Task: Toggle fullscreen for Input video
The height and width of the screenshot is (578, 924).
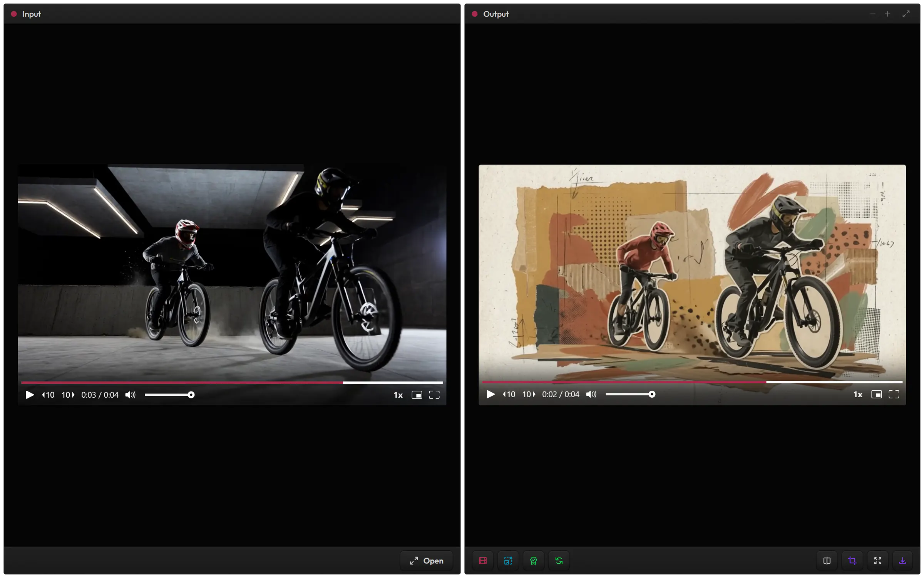Action: pyautogui.click(x=434, y=395)
